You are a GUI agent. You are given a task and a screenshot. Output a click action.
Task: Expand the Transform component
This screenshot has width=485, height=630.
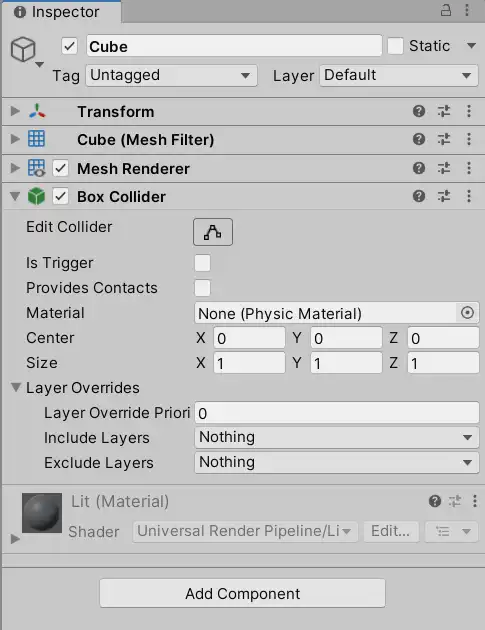[x=15, y=111]
